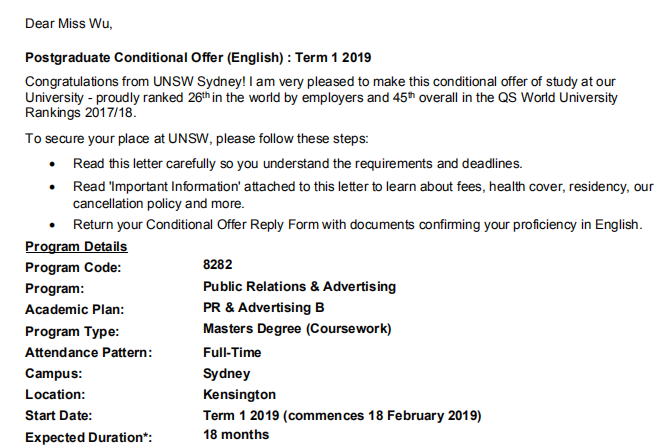Image resolution: width=659 pixels, height=448 pixels.
Task: Select the Full-Time value
Action: tap(232, 352)
